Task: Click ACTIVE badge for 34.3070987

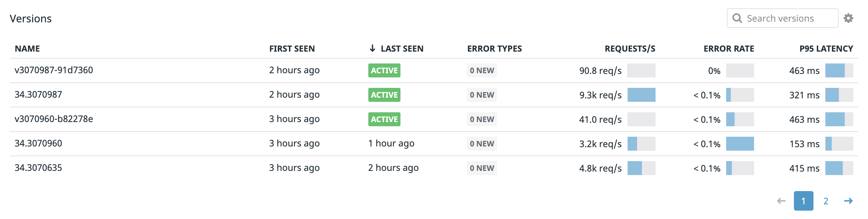Action: click(384, 95)
